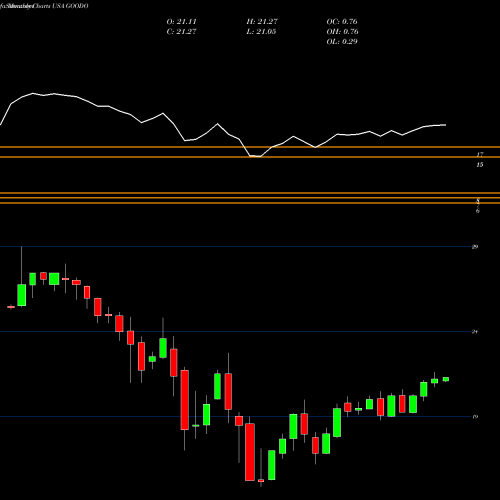
Task: Click the right endpoint of the white indicator line
Action: coord(446,125)
